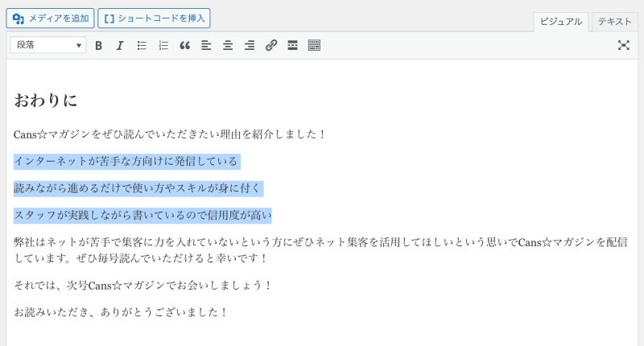Toggle bold formatting

[99, 46]
